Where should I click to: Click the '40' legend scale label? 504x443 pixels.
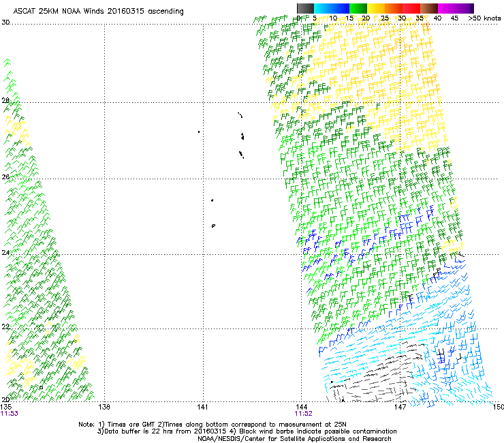click(x=437, y=18)
